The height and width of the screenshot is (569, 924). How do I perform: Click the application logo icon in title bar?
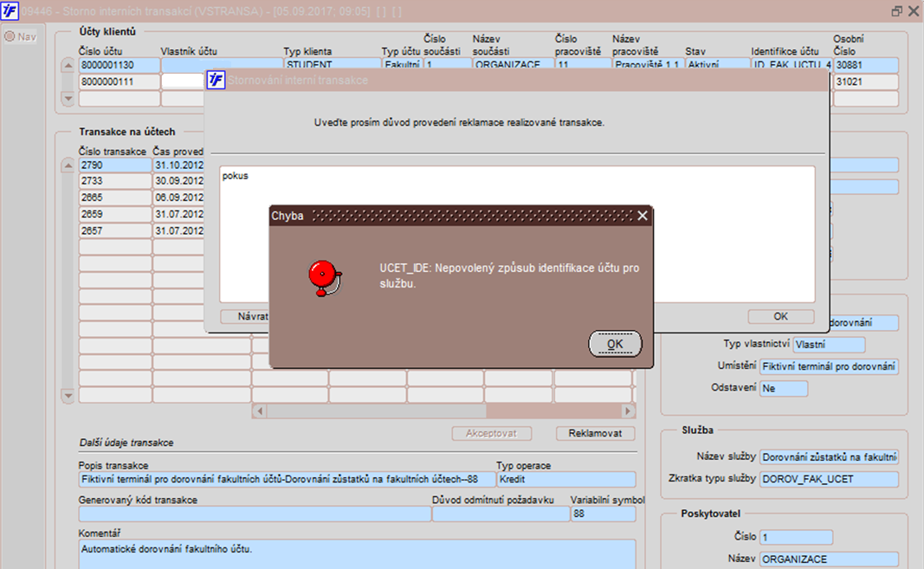10,10
